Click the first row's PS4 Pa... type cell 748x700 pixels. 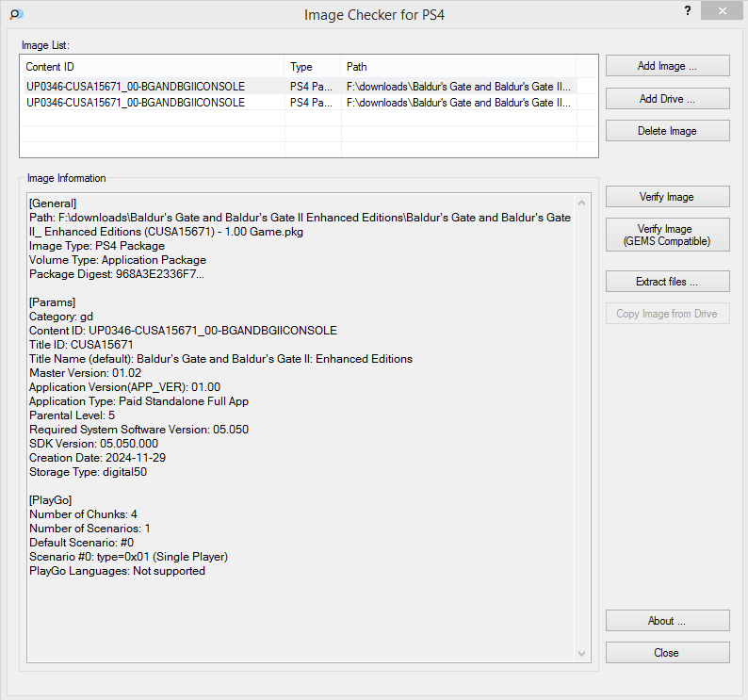click(311, 87)
